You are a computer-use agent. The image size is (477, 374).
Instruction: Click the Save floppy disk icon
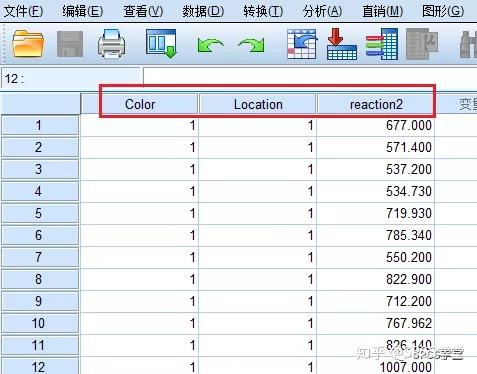70,44
